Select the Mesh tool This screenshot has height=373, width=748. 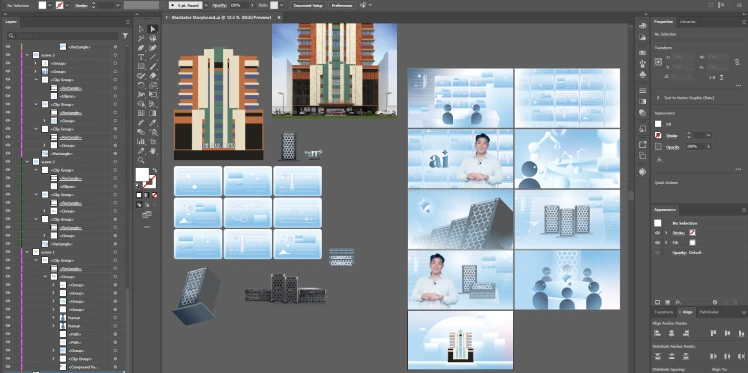141,113
